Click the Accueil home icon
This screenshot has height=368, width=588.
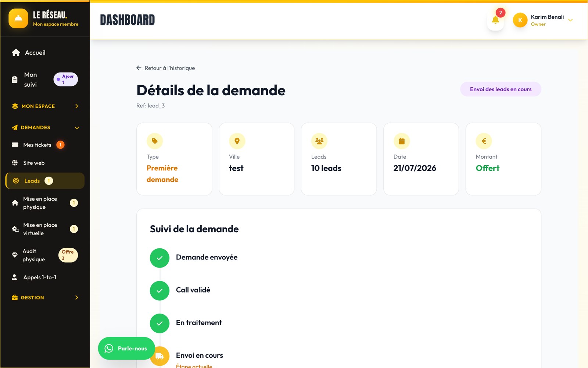tap(16, 53)
